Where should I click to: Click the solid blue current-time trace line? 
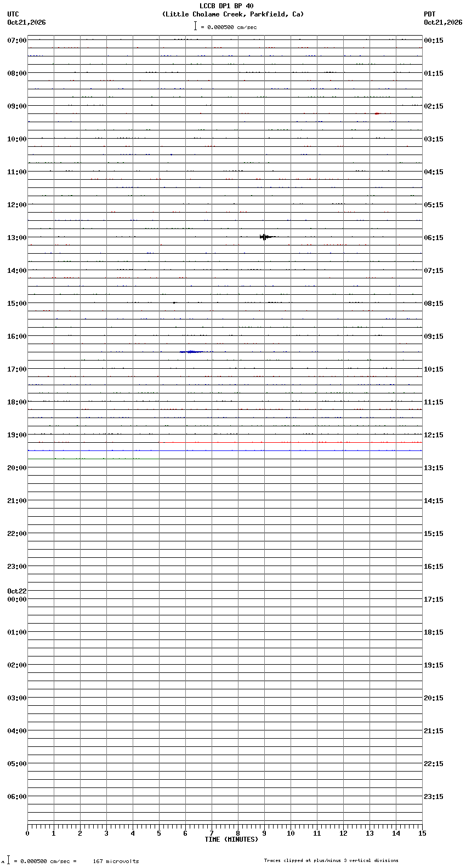225,450
